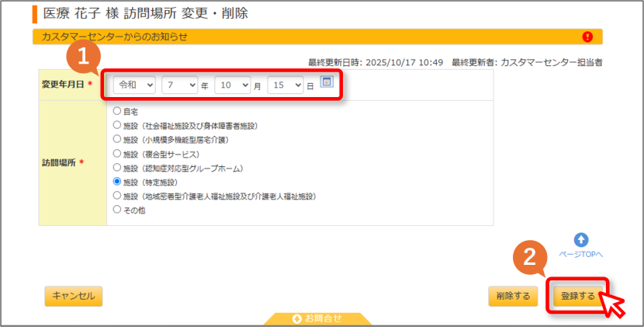Viewport: 644px width, 327px height.
Task: Select the 自宅 radio button
Action: click(117, 111)
